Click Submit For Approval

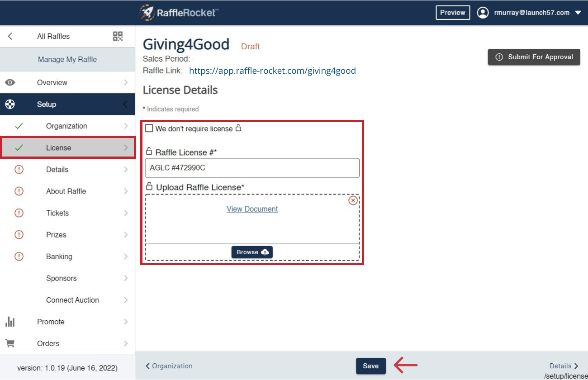[x=534, y=57]
